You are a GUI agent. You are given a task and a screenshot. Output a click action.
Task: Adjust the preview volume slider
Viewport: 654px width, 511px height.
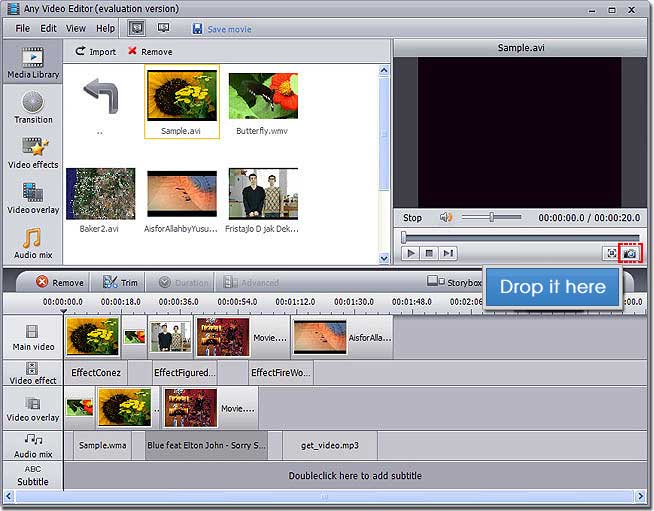[x=491, y=217]
